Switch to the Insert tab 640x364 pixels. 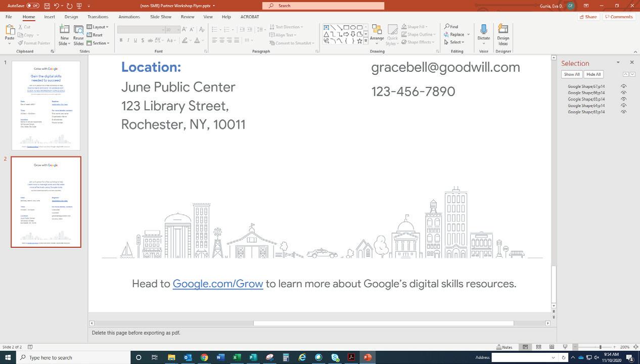point(50,17)
